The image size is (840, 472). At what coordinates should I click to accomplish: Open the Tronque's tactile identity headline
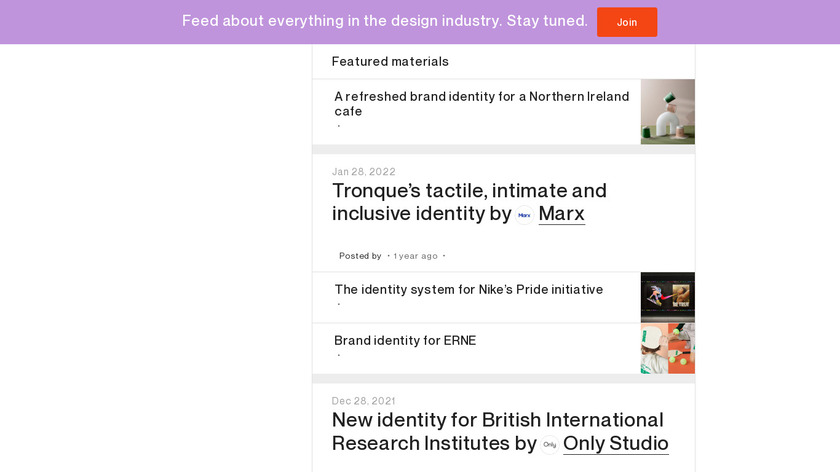coord(469,191)
